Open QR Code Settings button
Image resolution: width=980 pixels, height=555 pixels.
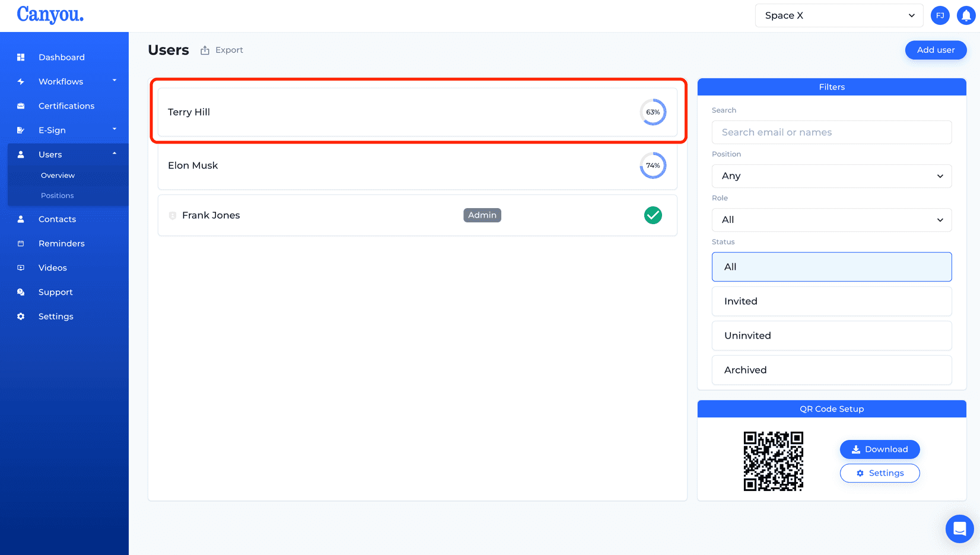click(x=880, y=473)
